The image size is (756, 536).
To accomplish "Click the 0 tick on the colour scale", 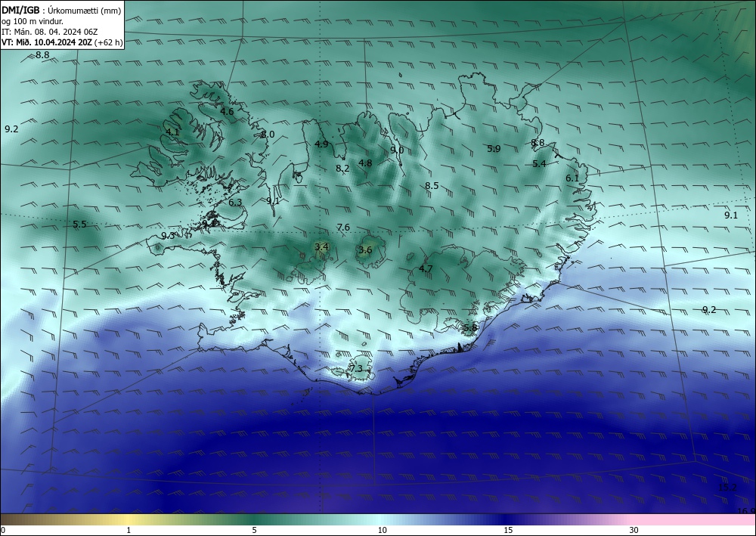I will (3, 530).
